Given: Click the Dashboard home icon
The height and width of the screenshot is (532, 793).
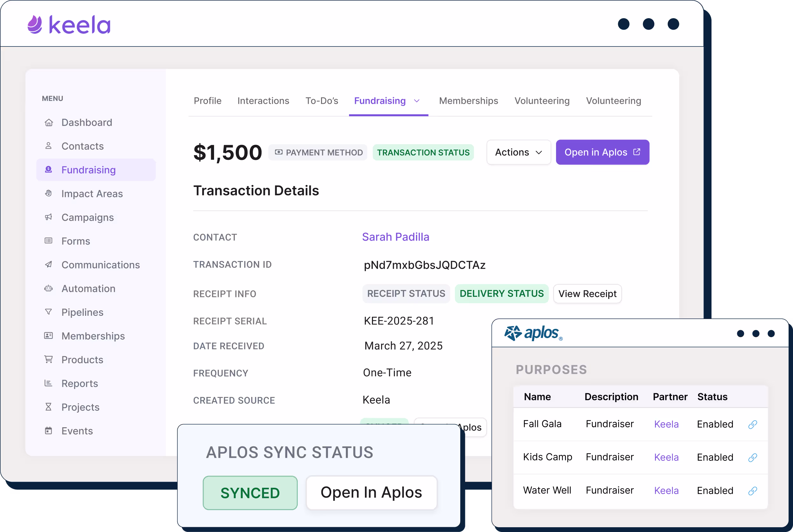Looking at the screenshot, I should (49, 123).
